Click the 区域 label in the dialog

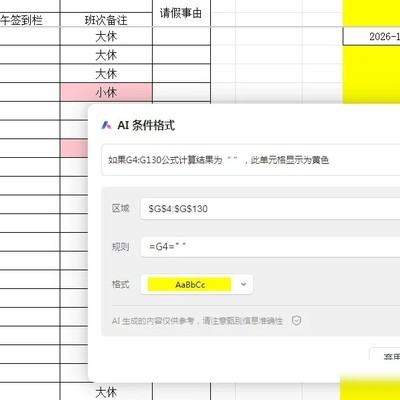[x=120, y=209]
